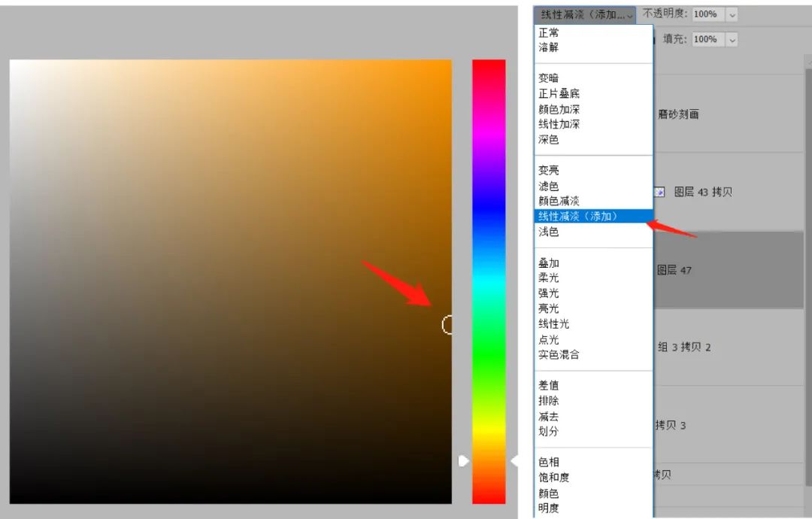Expand the 填充 fill dropdown arrow
This screenshot has height=519, width=812.
pyautogui.click(x=732, y=39)
